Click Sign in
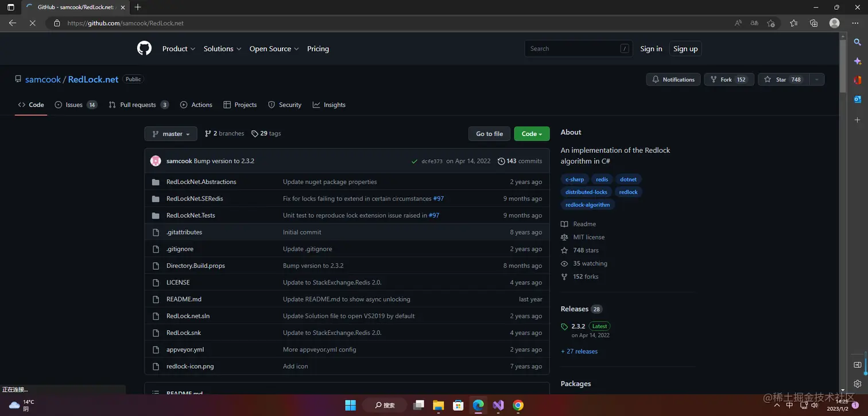 tap(651, 49)
